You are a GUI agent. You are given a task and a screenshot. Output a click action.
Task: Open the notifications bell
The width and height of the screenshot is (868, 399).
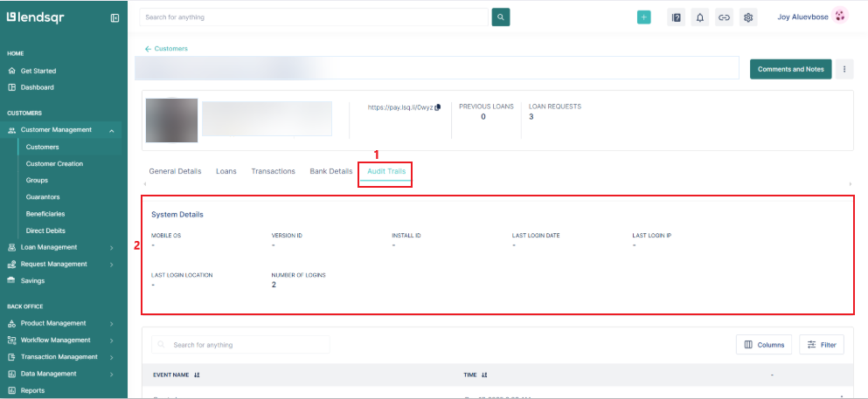coord(699,17)
